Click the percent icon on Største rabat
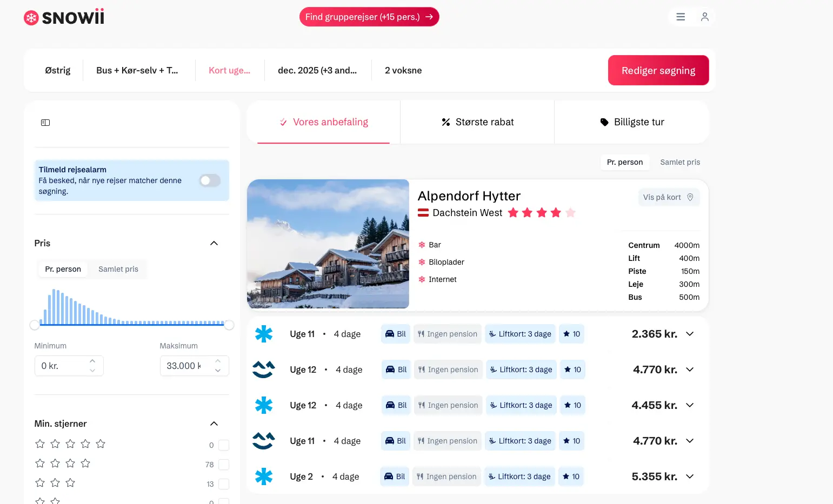This screenshot has width=833, height=504. coord(446,122)
